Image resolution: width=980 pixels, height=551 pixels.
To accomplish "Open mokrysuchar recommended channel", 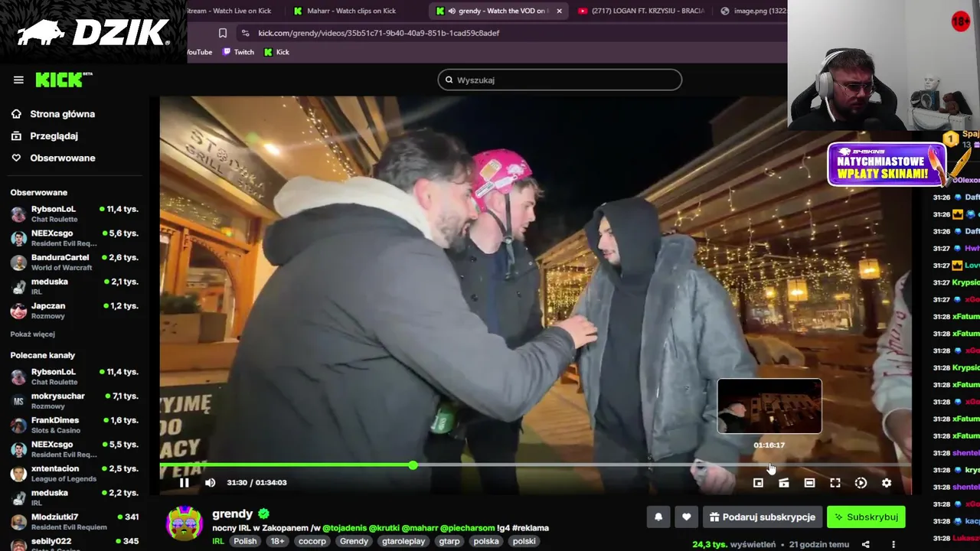I will click(74, 401).
